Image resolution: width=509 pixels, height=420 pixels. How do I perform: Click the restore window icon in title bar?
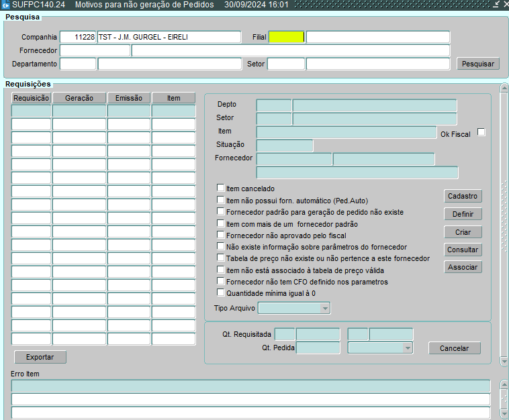click(x=496, y=5)
